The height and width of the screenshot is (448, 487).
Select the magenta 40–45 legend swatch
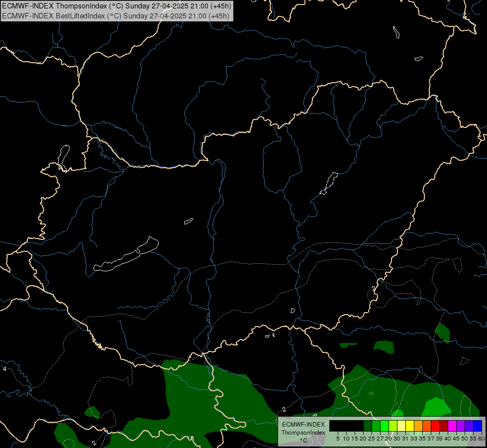452,426
